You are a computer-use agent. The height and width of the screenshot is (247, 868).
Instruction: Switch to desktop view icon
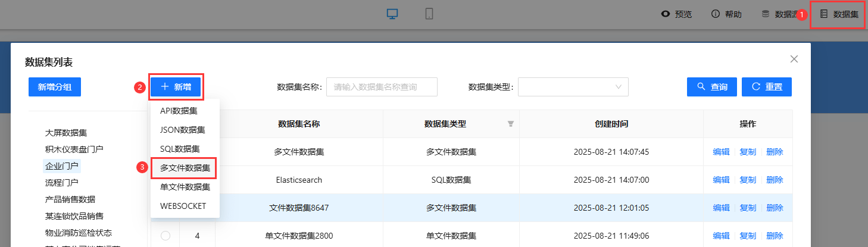(392, 14)
